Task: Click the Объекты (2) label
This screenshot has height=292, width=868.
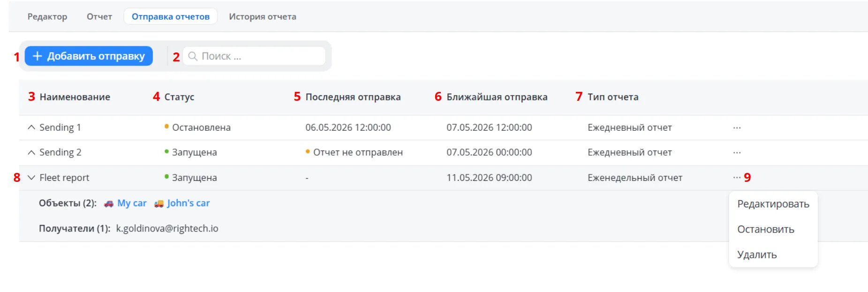Action: 68,203
